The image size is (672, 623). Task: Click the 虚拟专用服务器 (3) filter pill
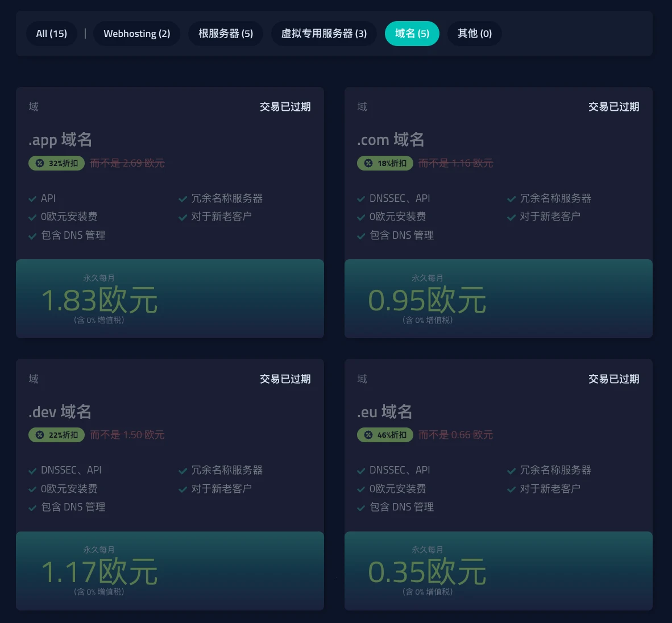click(323, 34)
